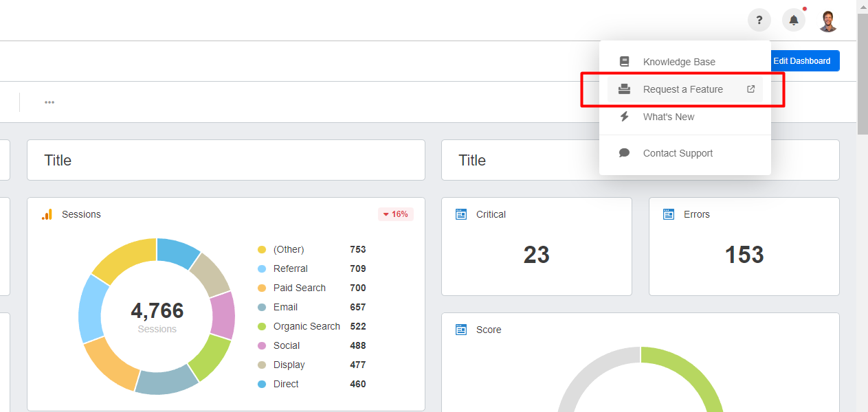The height and width of the screenshot is (412, 868).
Task: Click the 4,766 Sessions donut center
Action: coord(157,317)
